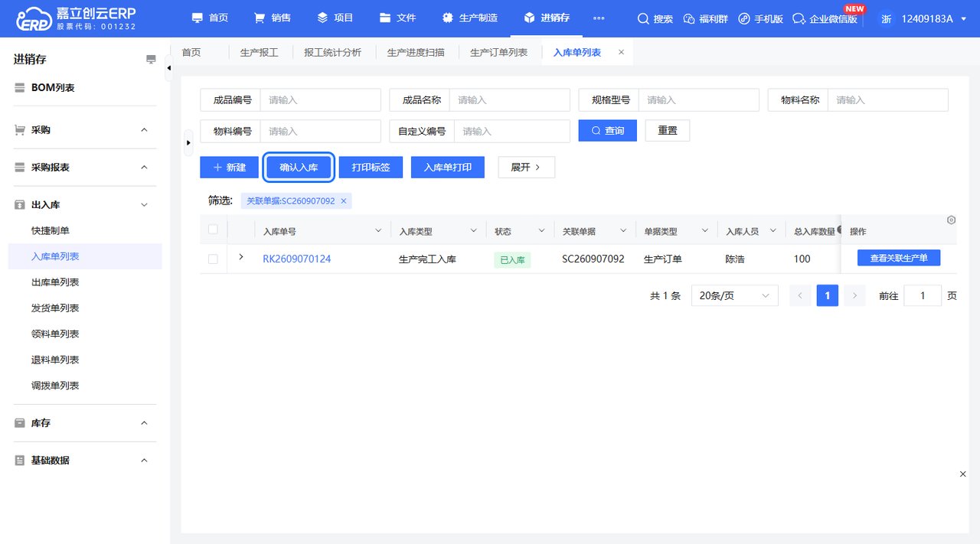This screenshot has height=544, width=980.
Task: Open the user account 12409183A dropdown
Action: pyautogui.click(x=933, y=18)
